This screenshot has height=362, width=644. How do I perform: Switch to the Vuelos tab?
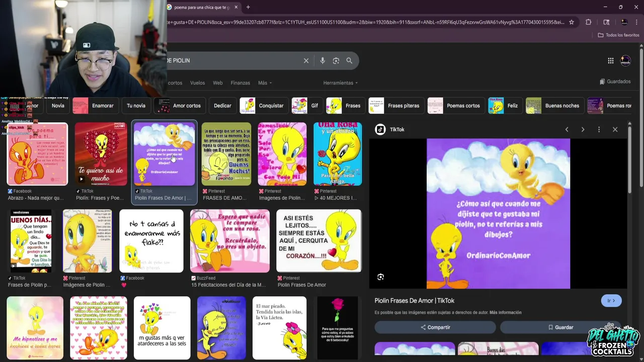197,83
